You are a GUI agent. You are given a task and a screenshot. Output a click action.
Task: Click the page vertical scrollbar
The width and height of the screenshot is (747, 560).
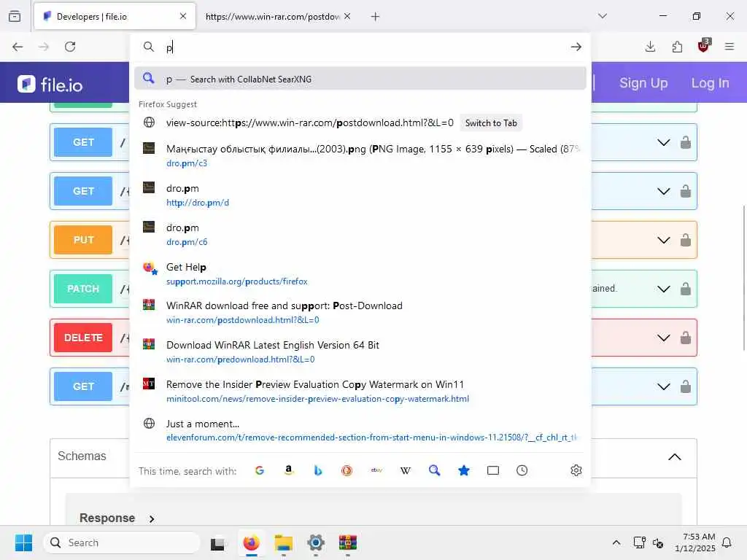(x=743, y=278)
